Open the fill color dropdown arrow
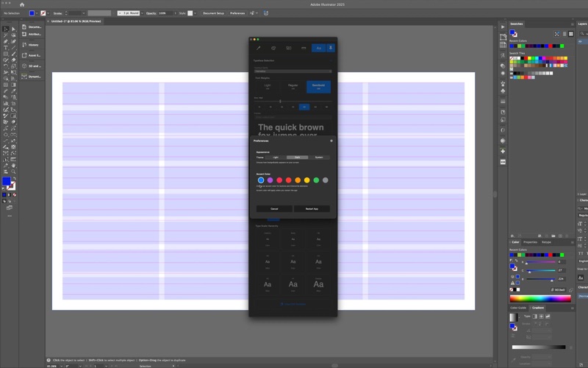Image resolution: width=588 pixels, height=368 pixels. point(36,13)
